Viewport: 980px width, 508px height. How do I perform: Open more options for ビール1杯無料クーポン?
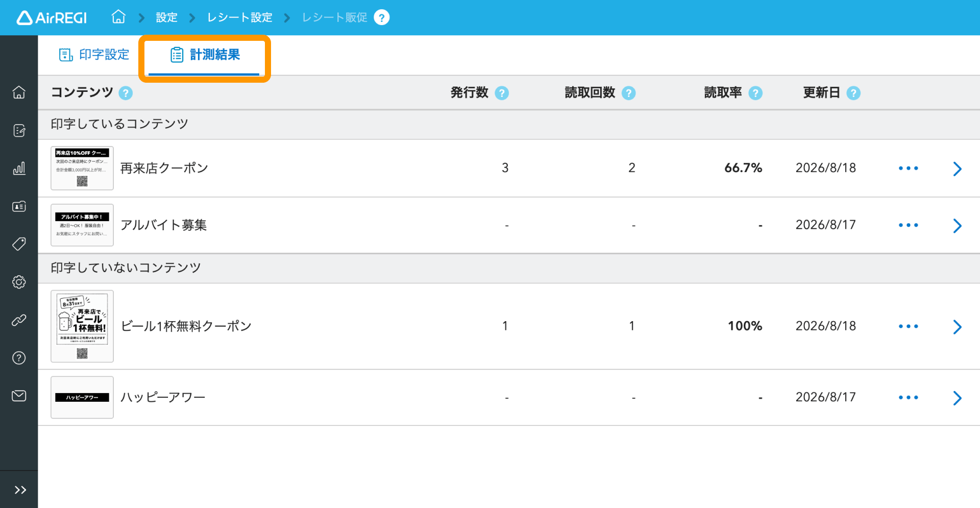click(x=909, y=326)
